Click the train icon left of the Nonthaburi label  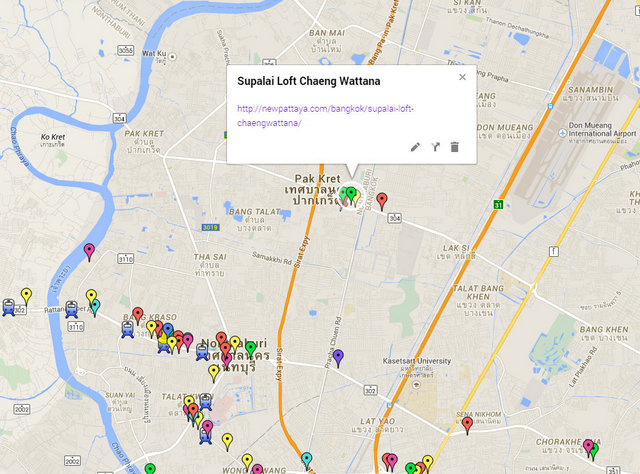coord(202,352)
